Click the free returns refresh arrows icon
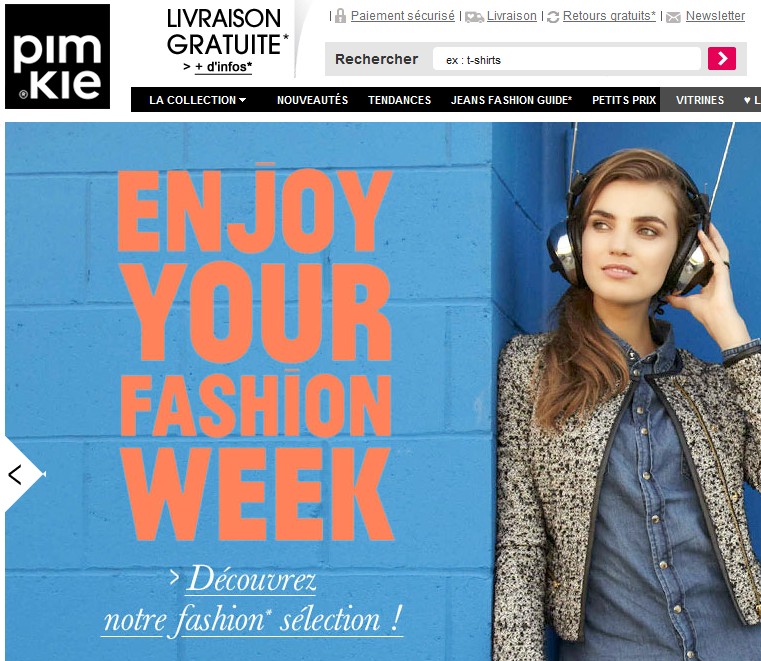 553,17
